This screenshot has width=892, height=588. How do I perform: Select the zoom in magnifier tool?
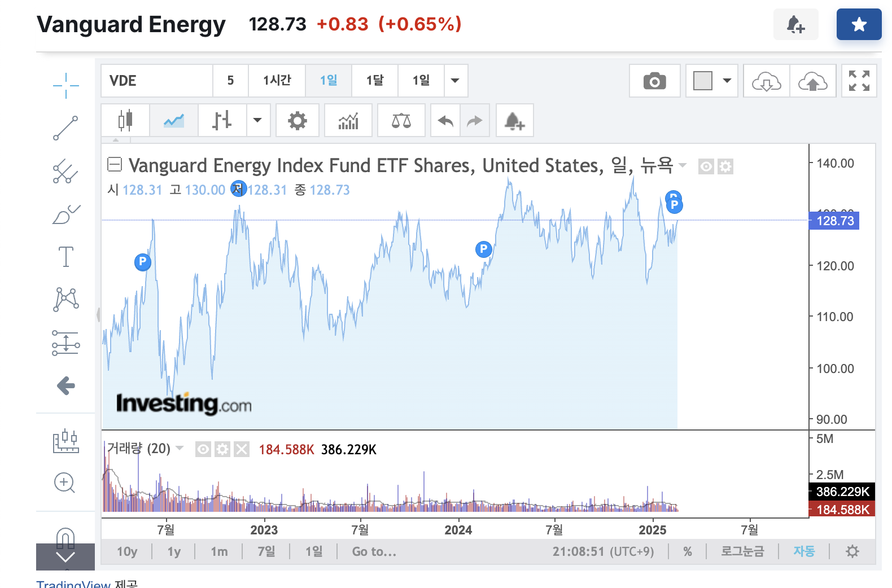tap(64, 483)
